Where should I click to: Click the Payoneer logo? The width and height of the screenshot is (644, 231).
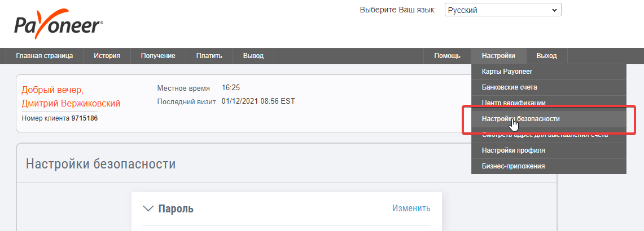pyautogui.click(x=58, y=25)
